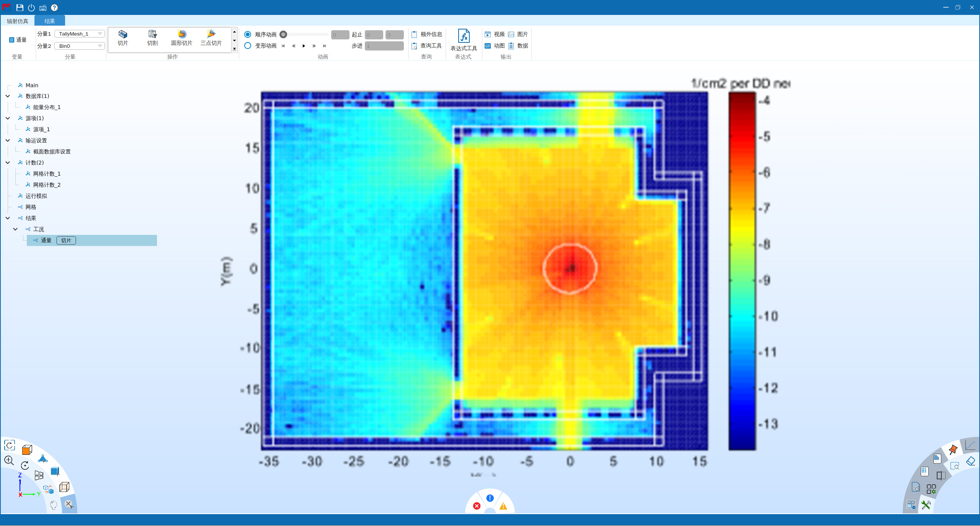Click the orange warning status icon

503,506
